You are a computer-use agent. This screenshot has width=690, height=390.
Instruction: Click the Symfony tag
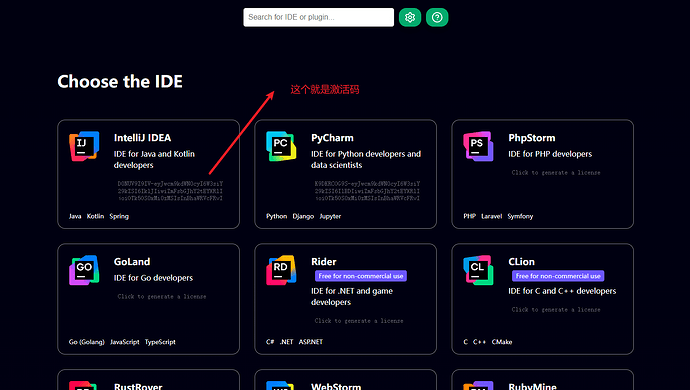point(520,216)
